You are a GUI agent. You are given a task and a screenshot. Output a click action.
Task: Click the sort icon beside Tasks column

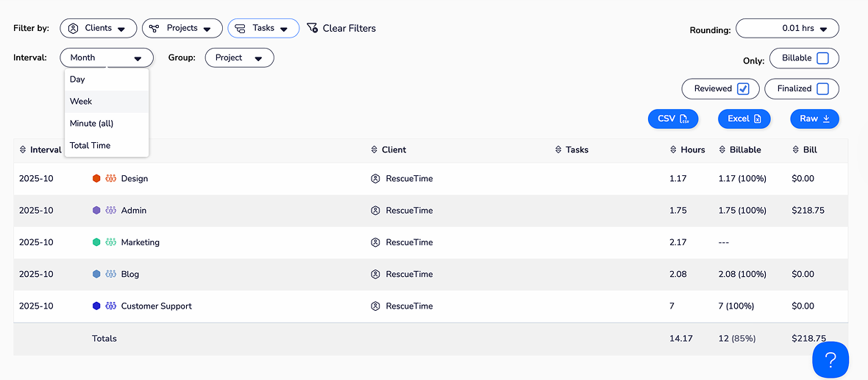coord(559,150)
